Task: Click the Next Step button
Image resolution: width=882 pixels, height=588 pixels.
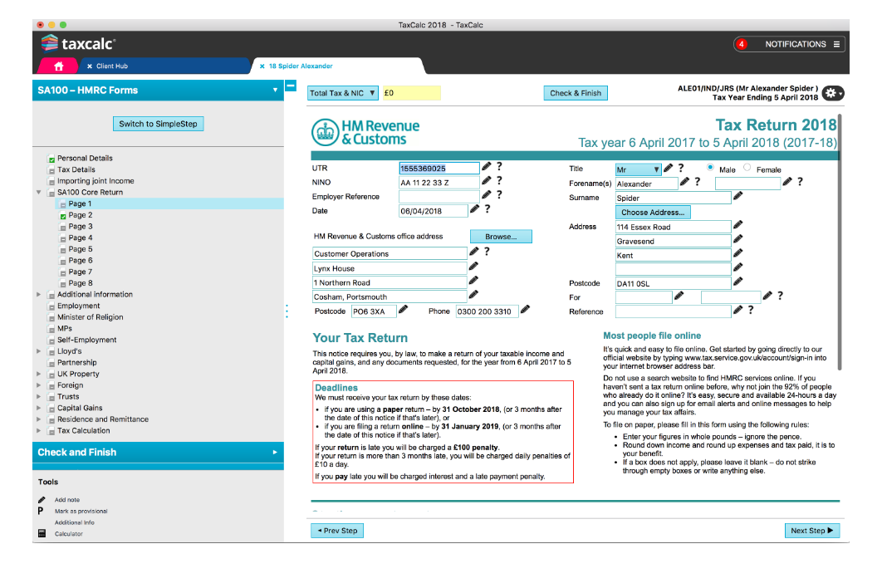Action: pyautogui.click(x=811, y=531)
